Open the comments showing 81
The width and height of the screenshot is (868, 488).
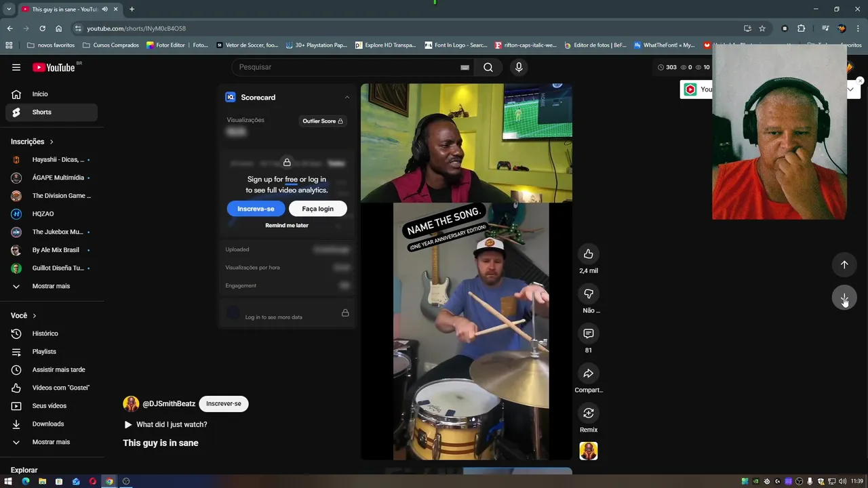click(588, 333)
